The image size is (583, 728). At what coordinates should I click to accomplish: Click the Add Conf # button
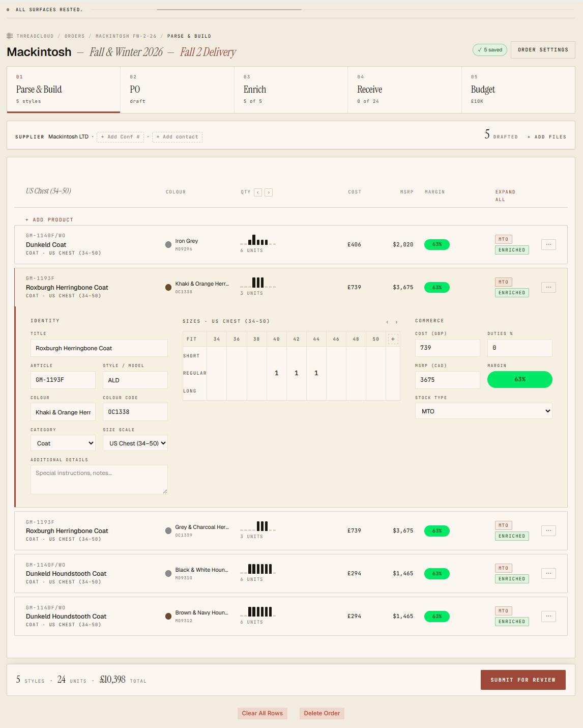[120, 137]
